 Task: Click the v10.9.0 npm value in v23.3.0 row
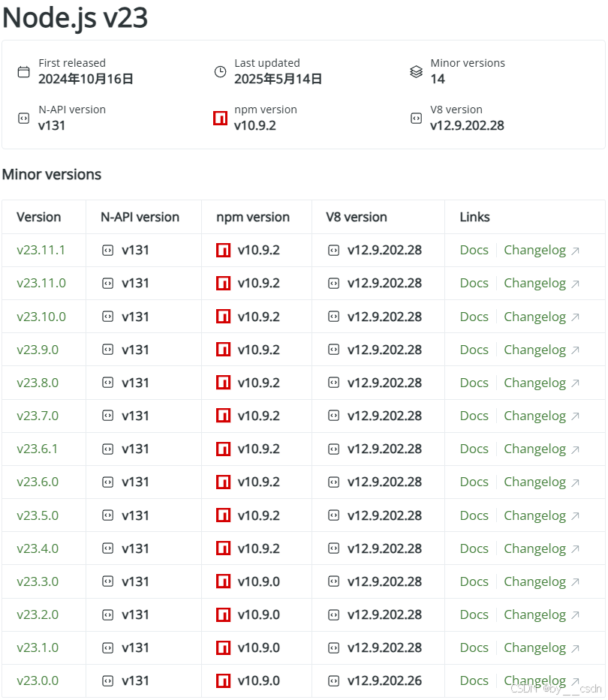tap(259, 581)
